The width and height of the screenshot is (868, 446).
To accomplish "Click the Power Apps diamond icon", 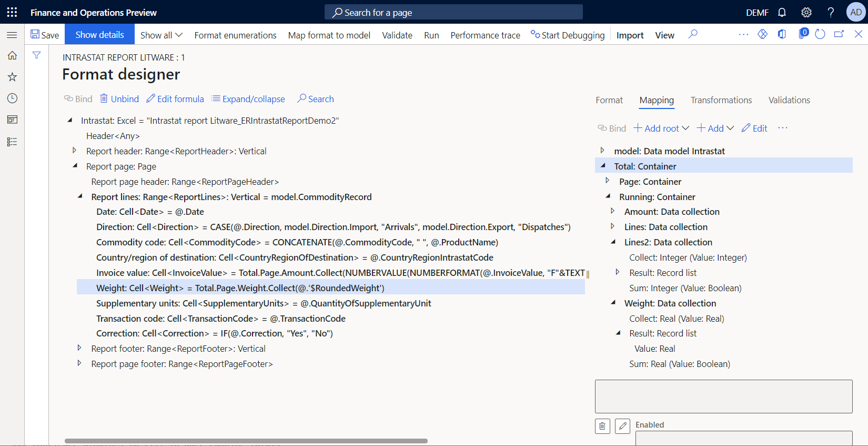I will coord(762,34).
